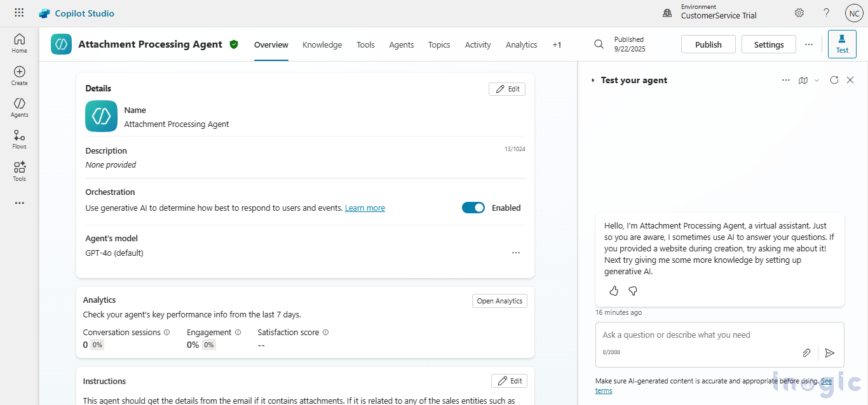The width and height of the screenshot is (868, 405).
Task: Open the +1 overflow tabs menu
Action: pos(557,44)
